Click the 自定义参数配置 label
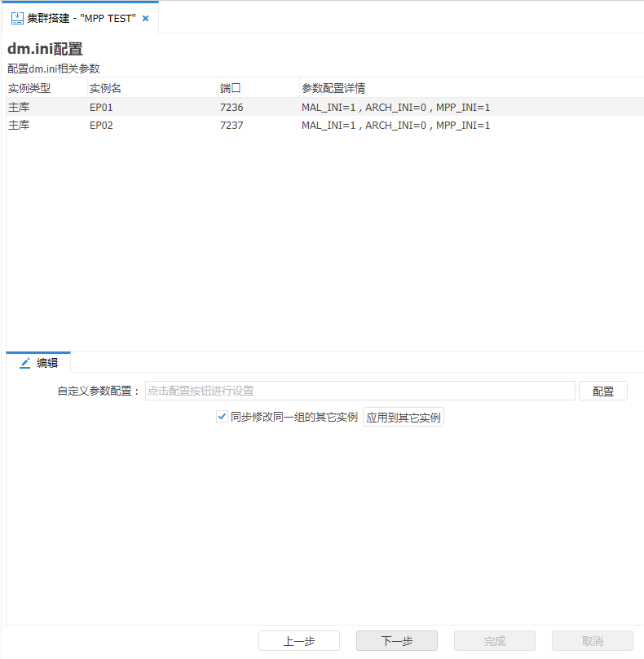644x659 pixels. coord(99,391)
